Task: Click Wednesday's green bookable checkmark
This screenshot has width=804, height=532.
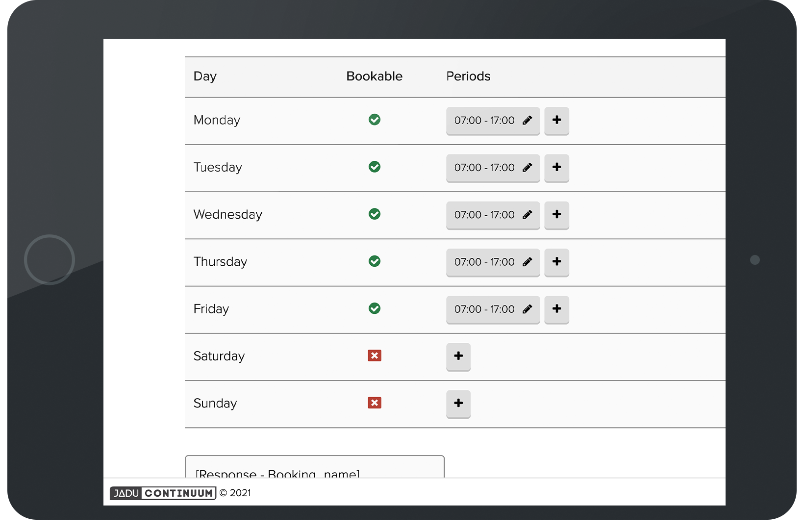Action: (375, 214)
